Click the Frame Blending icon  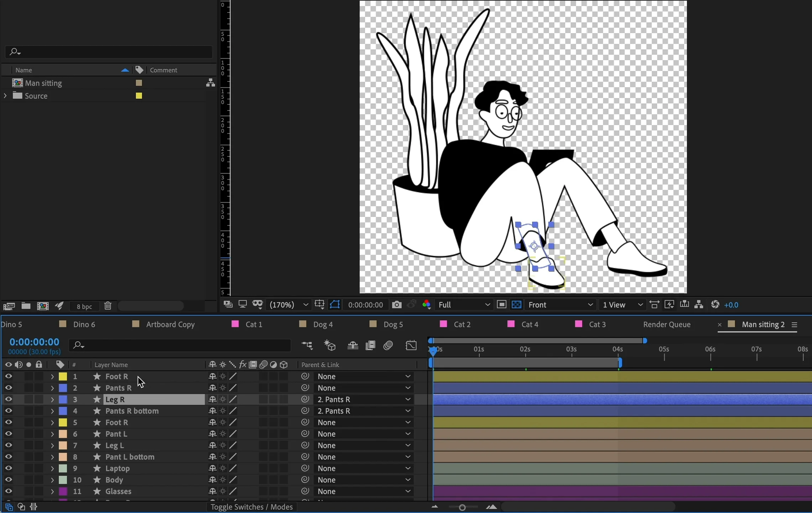point(370,345)
